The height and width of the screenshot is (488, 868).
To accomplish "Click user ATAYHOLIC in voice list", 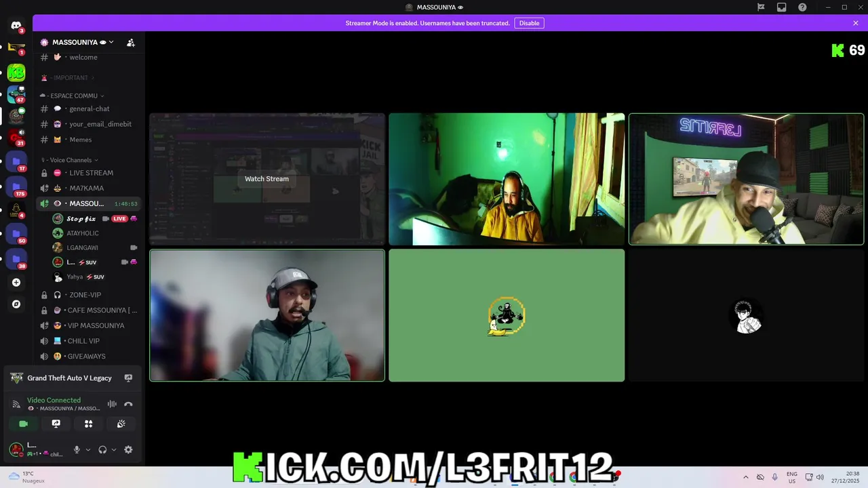I will click(94, 233).
